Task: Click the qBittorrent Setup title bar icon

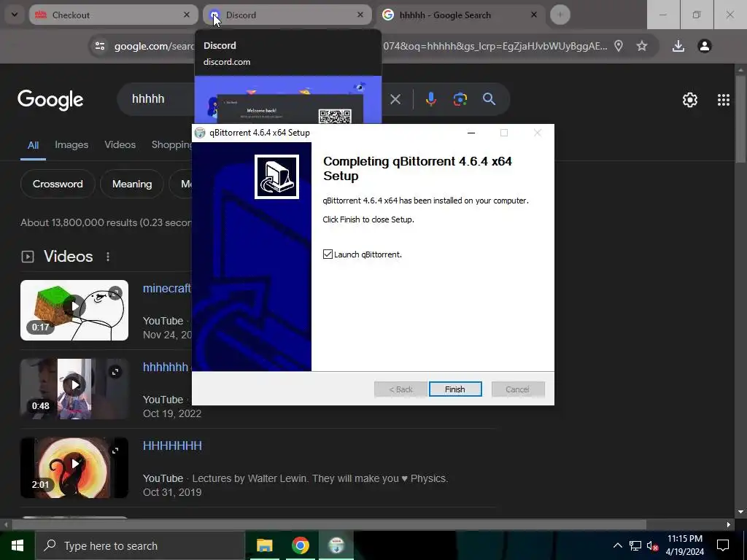Action: pyautogui.click(x=200, y=133)
